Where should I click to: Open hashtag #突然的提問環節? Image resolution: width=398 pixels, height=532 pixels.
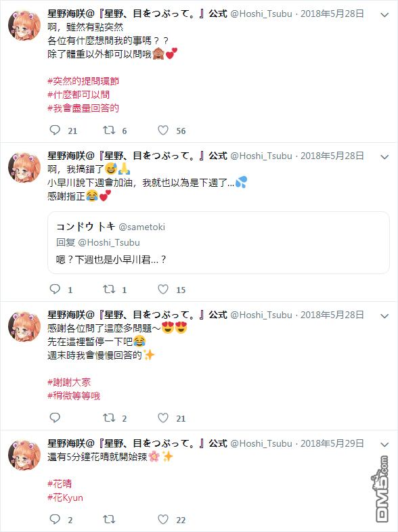(83, 81)
